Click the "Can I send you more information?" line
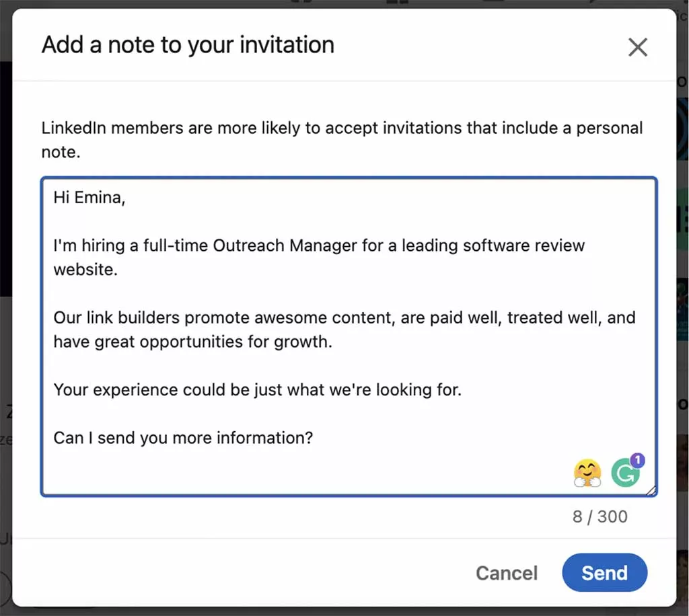Viewport: 689px width, 616px height. pyautogui.click(x=182, y=438)
